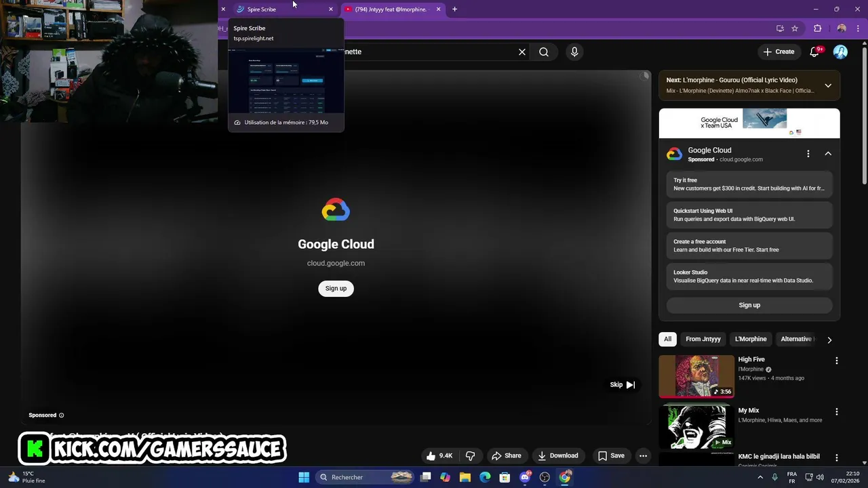Open the Chrome three-dot menu
Viewport: 868px width, 488px height.
858,28
